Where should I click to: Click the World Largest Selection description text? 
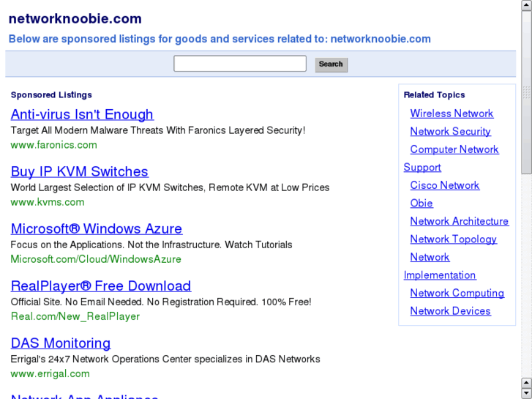(x=170, y=187)
